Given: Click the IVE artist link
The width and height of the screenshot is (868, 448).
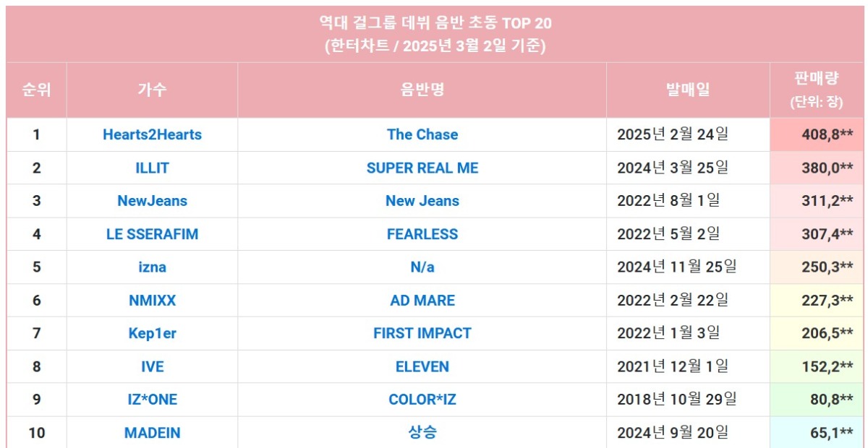Looking at the screenshot, I should tap(152, 366).
